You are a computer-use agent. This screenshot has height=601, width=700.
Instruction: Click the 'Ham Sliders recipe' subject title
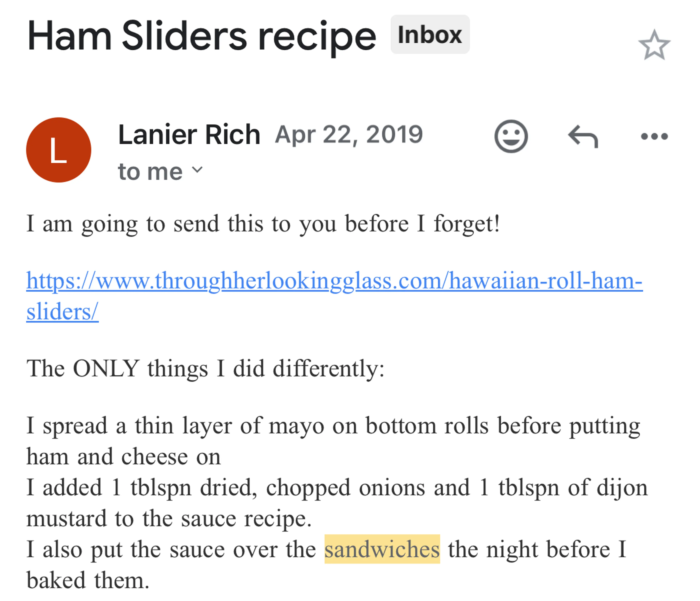click(201, 36)
